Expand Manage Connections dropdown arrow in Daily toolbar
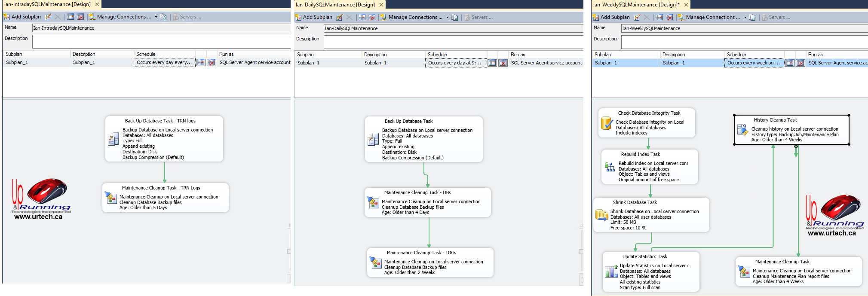 pyautogui.click(x=448, y=18)
